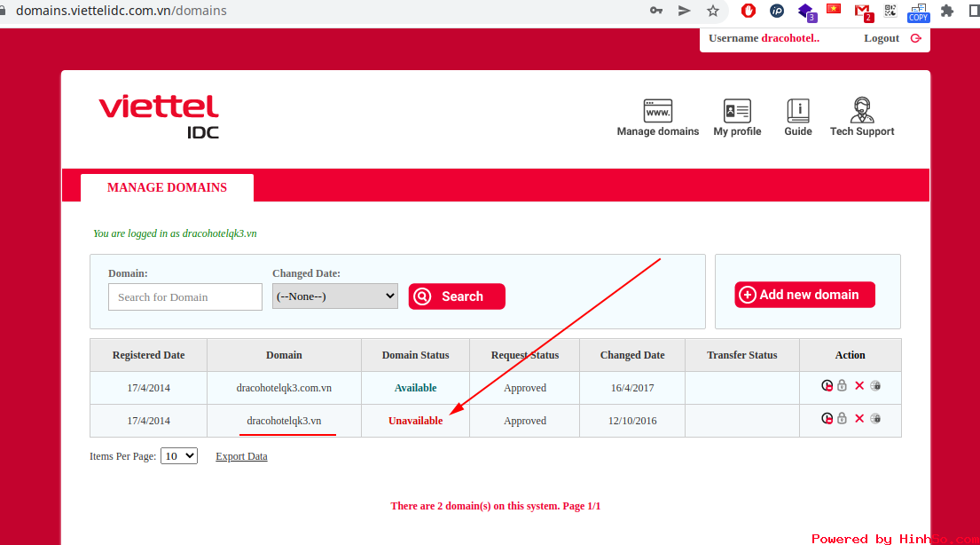The width and height of the screenshot is (980, 545).
Task: Open the iP extension icon
Action: [x=777, y=11]
